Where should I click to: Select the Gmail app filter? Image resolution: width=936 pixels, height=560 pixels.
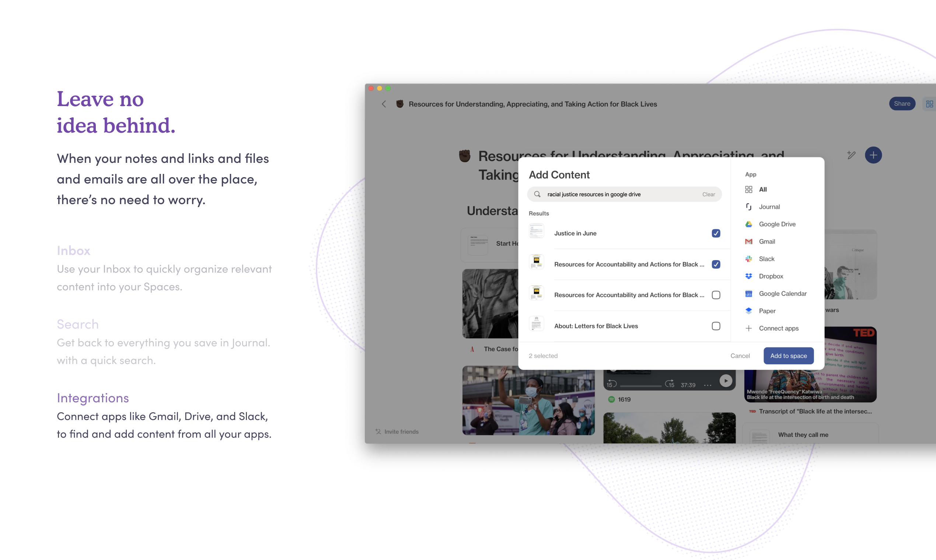click(767, 241)
